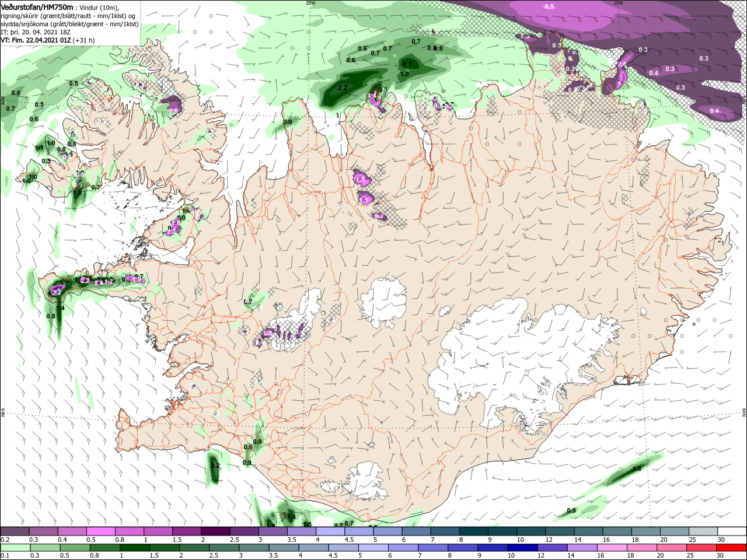Viewport: 747px width, 560px height.
Task: Click the 'Vindur (10m)' text in the header
Action: [x=99, y=7]
